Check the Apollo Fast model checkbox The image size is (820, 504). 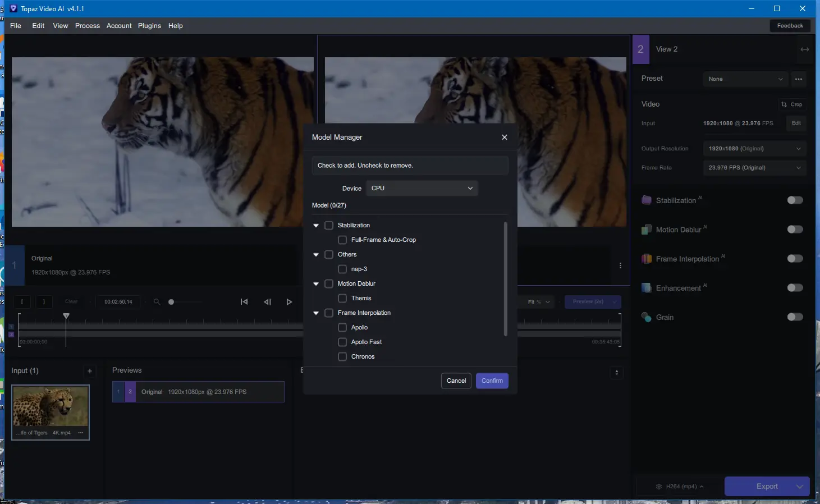(342, 342)
